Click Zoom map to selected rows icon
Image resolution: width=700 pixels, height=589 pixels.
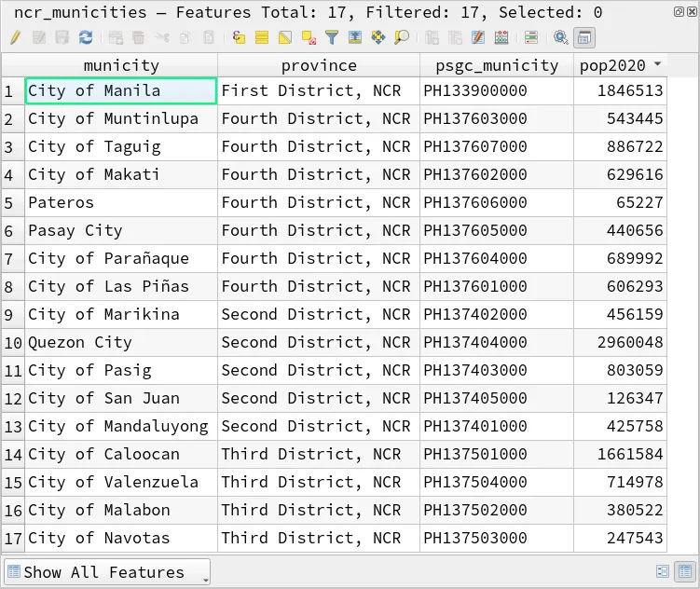[402, 37]
